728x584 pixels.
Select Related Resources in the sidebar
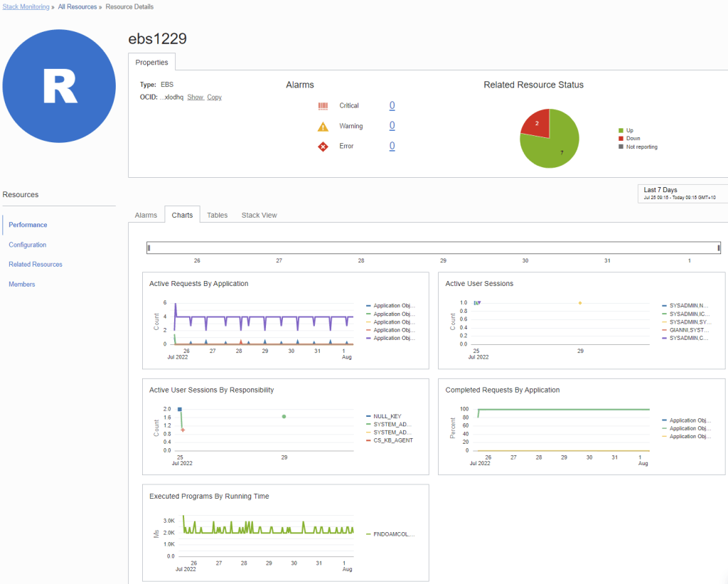click(x=36, y=265)
